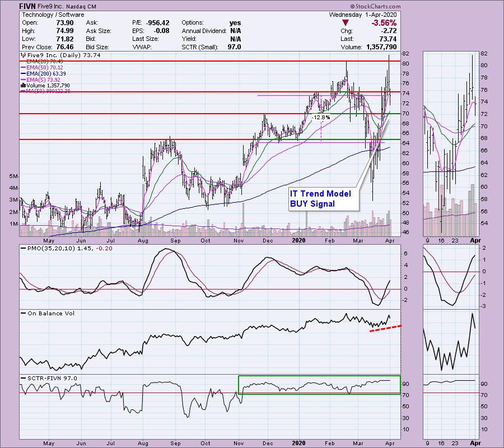The height and width of the screenshot is (448, 504).
Task: Click the Five9 Inc. company name in title
Action: (x=52, y=6)
